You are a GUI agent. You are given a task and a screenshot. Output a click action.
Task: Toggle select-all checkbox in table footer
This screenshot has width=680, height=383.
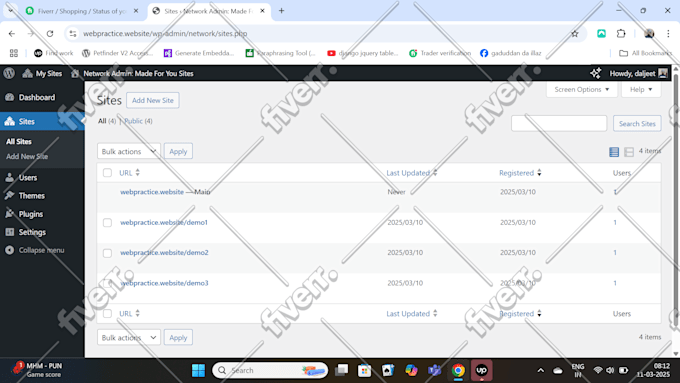click(x=107, y=314)
